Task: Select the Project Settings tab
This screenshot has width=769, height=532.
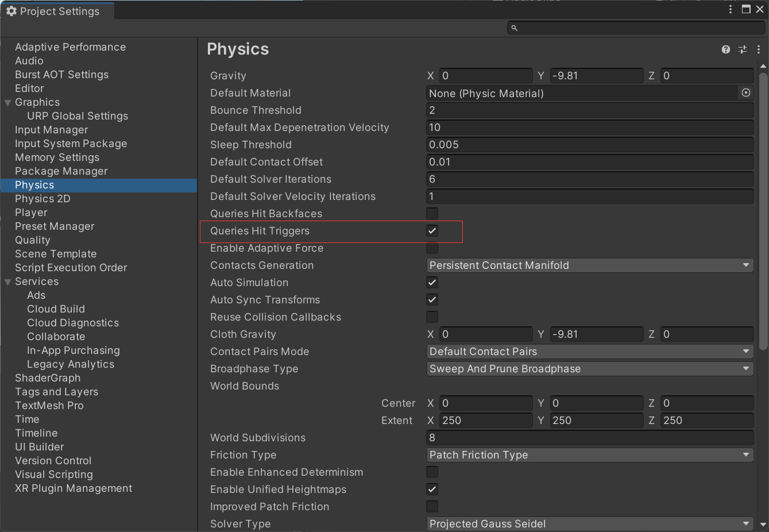Action: click(57, 11)
